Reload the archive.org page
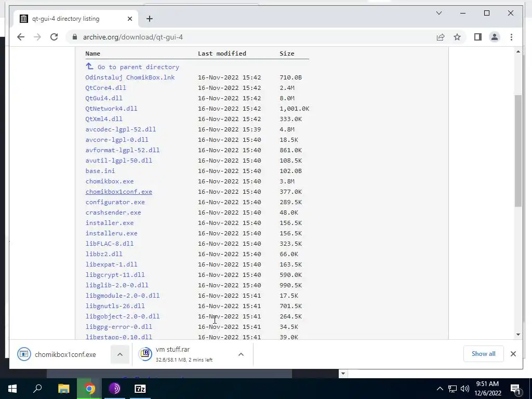This screenshot has height=399, width=532. click(x=54, y=37)
